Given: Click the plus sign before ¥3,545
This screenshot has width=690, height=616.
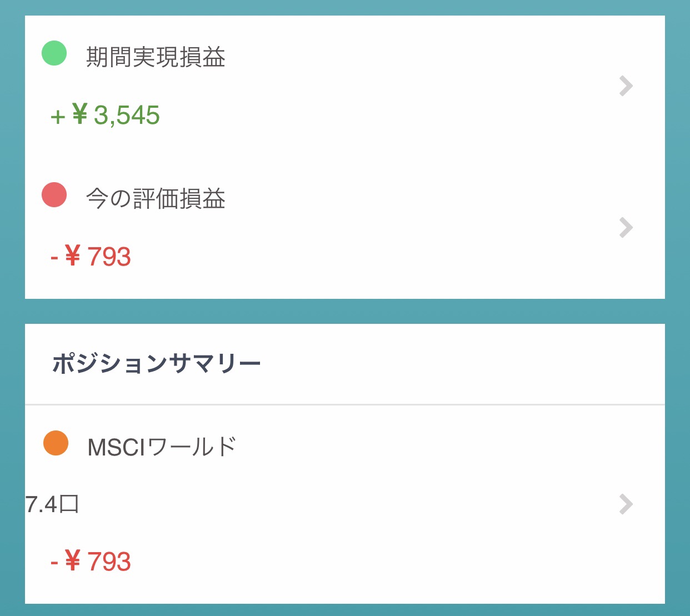Looking at the screenshot, I should click(x=58, y=117).
